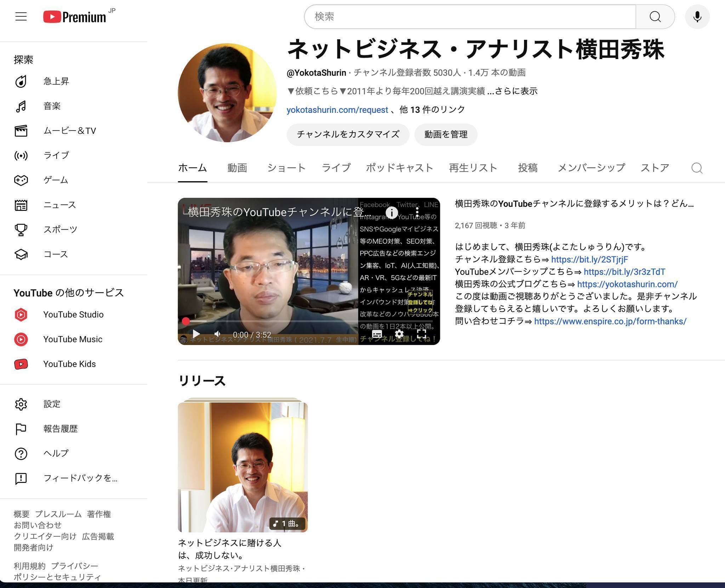The height and width of the screenshot is (588, 725).
Task: Click the channel search icon
Action: click(x=697, y=168)
